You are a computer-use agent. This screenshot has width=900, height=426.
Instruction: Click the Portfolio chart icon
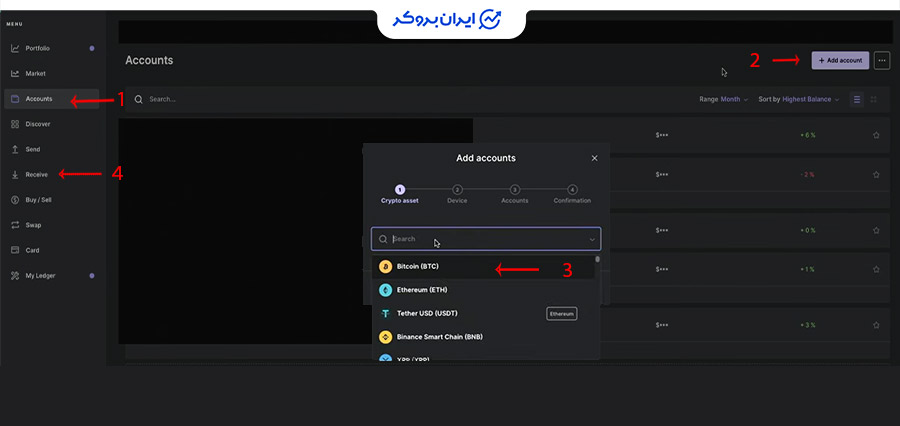pyautogui.click(x=15, y=48)
